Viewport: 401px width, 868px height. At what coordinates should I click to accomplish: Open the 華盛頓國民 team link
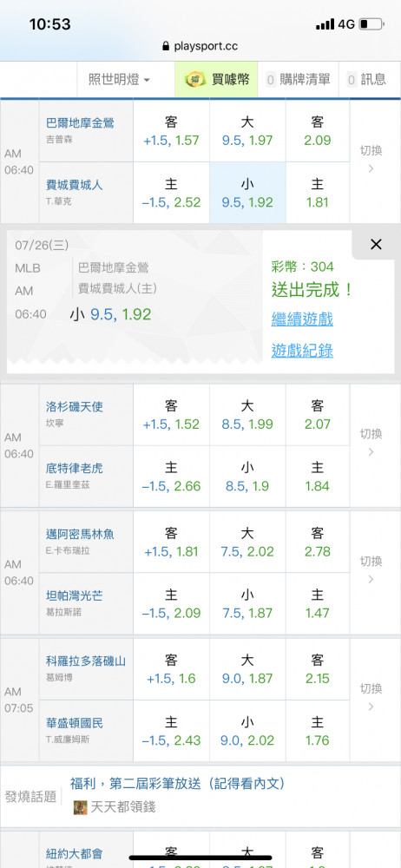75,723
